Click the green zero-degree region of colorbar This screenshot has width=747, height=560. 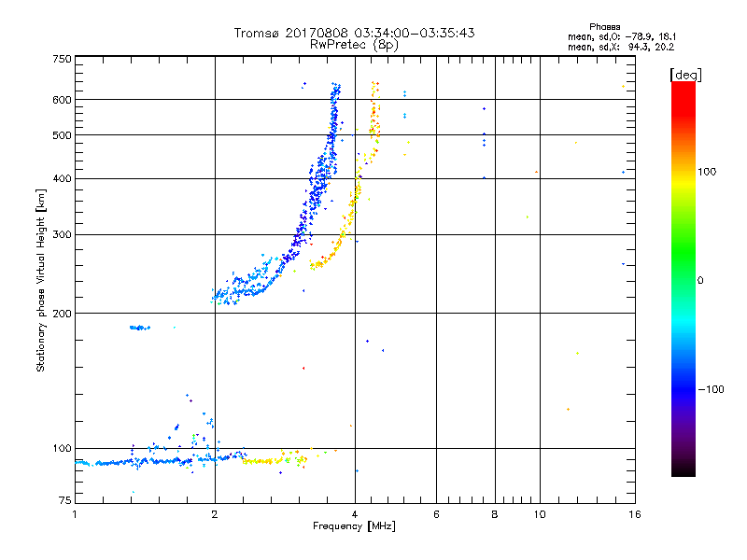pyautogui.click(x=684, y=280)
